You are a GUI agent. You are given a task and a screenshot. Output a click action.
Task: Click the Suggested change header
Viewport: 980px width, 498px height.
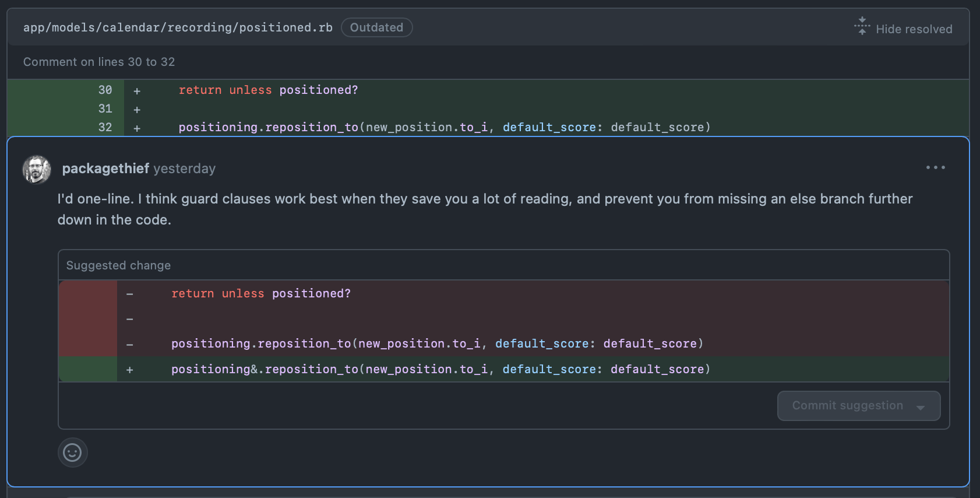(x=118, y=265)
